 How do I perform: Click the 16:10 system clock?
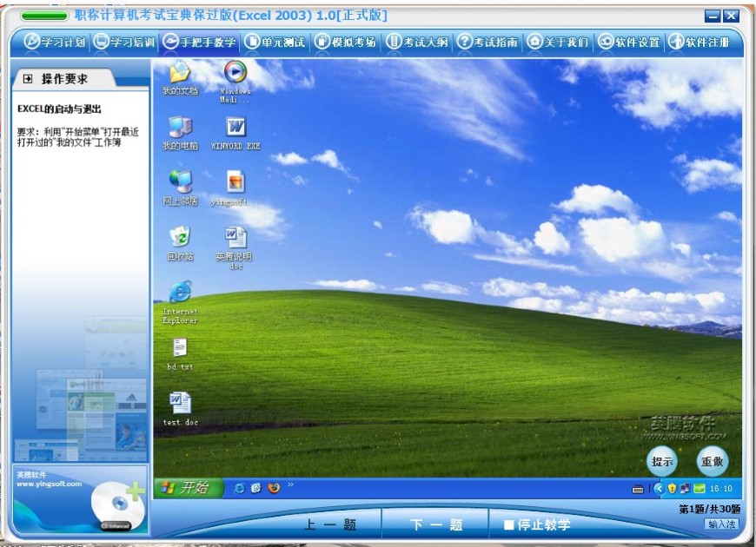[720, 489]
